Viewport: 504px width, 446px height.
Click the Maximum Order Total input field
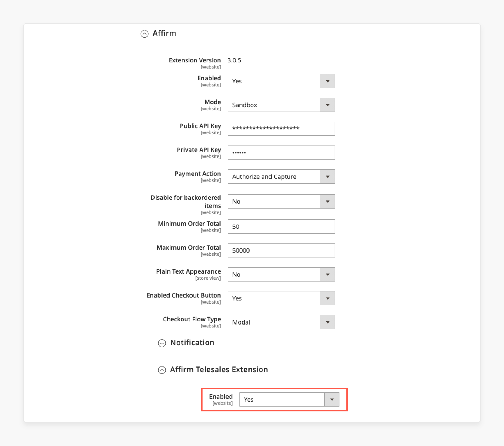point(281,251)
